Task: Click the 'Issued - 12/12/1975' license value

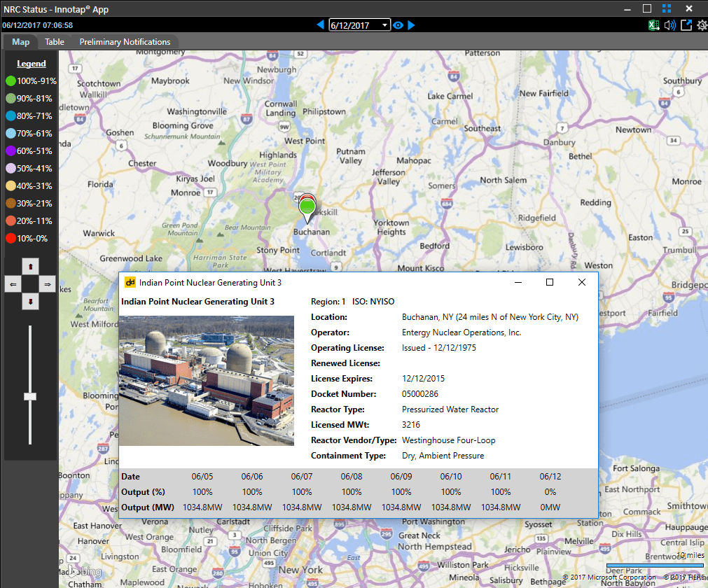Action: 439,348
